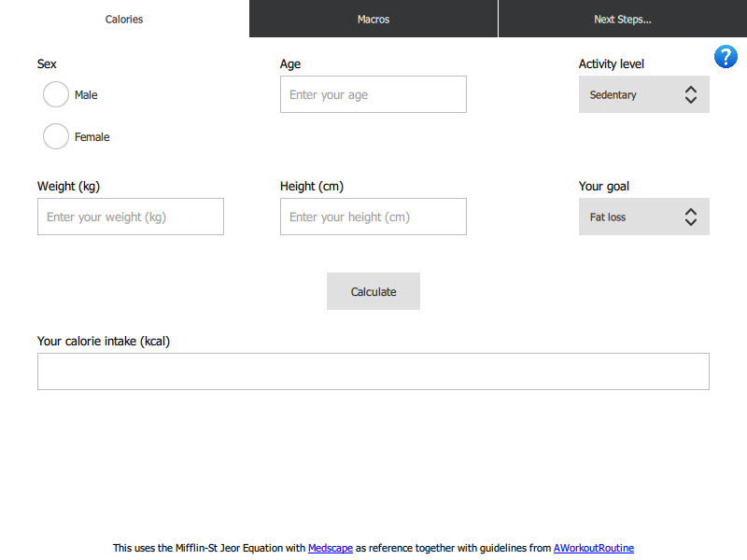Viewport: 747px width, 560px height.
Task: Switch to the Macros tab
Action: click(x=373, y=19)
